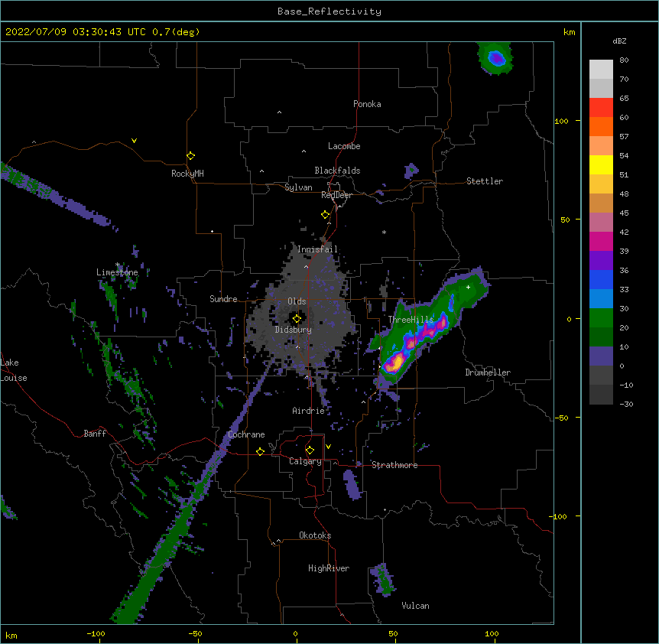
Task: Click the Blackfalds label
Action: [x=337, y=171]
